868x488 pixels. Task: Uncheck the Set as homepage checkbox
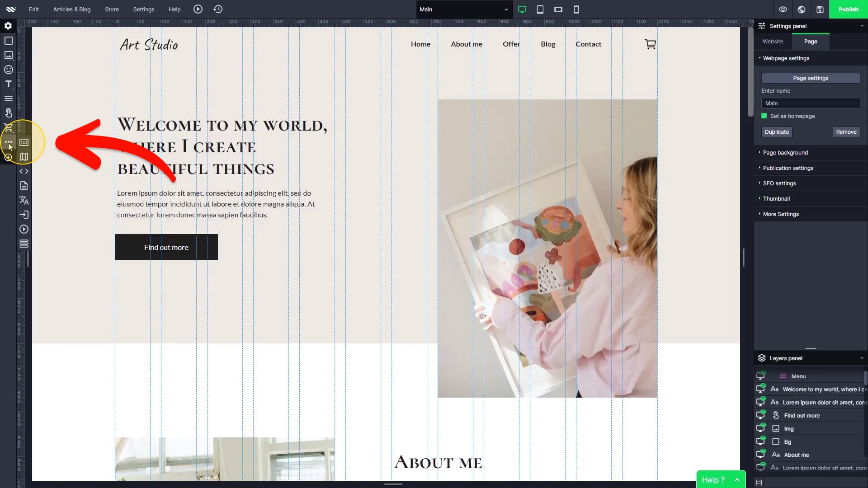tap(764, 116)
